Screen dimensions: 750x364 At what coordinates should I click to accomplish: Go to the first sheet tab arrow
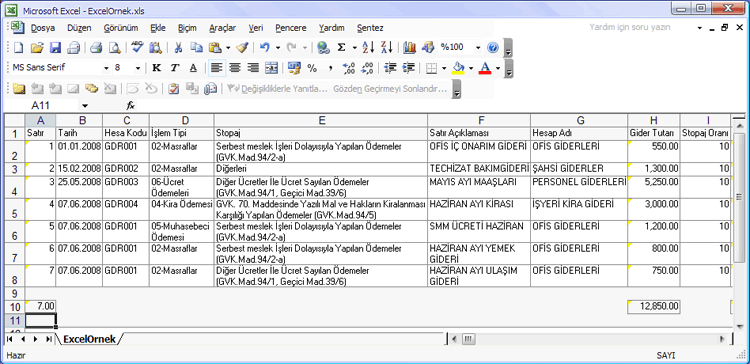[10, 339]
